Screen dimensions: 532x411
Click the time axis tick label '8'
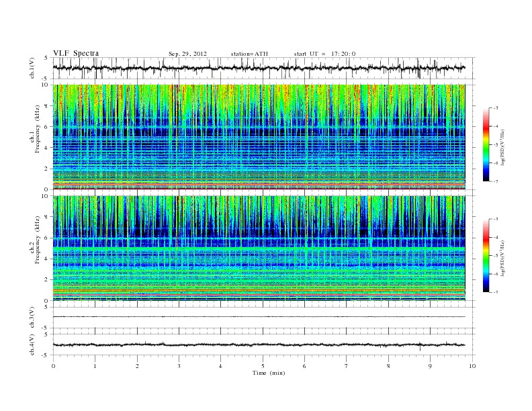[x=388, y=366]
